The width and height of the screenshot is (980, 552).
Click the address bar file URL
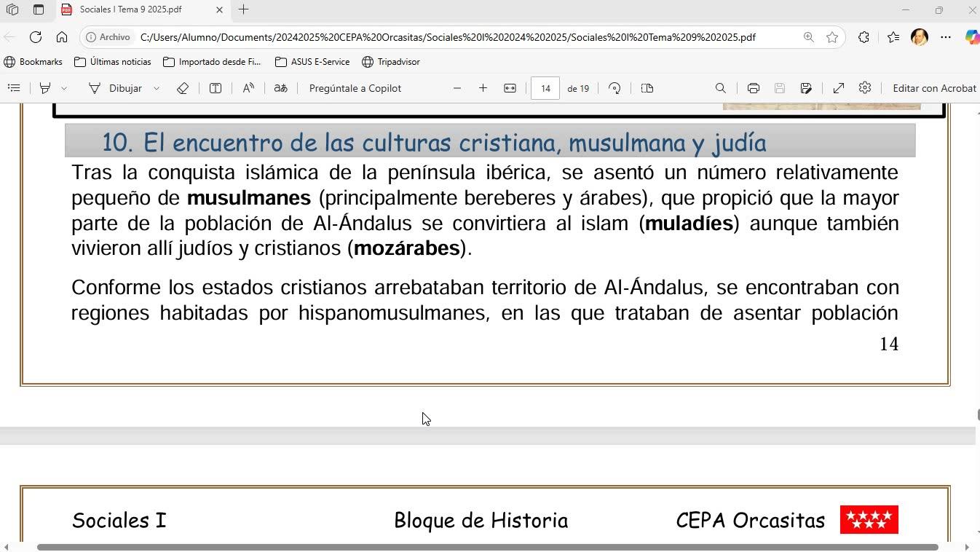tap(448, 37)
